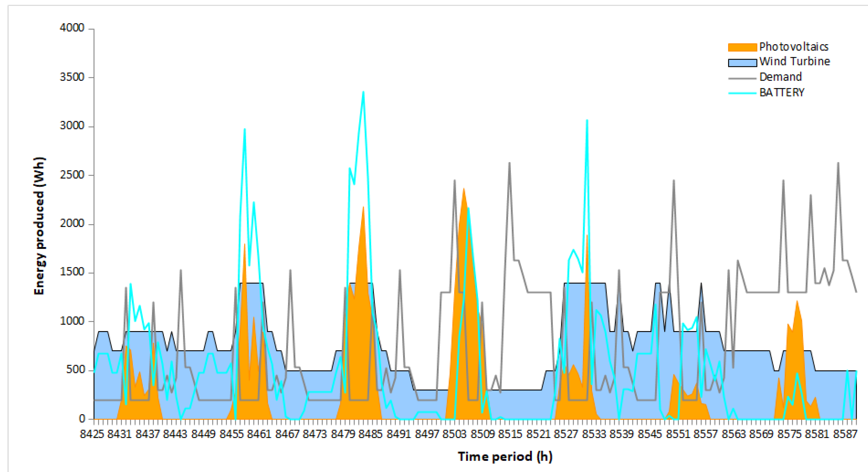This screenshot has width=868, height=472.
Task: Click the 8545 x-axis label
Action: point(650,434)
